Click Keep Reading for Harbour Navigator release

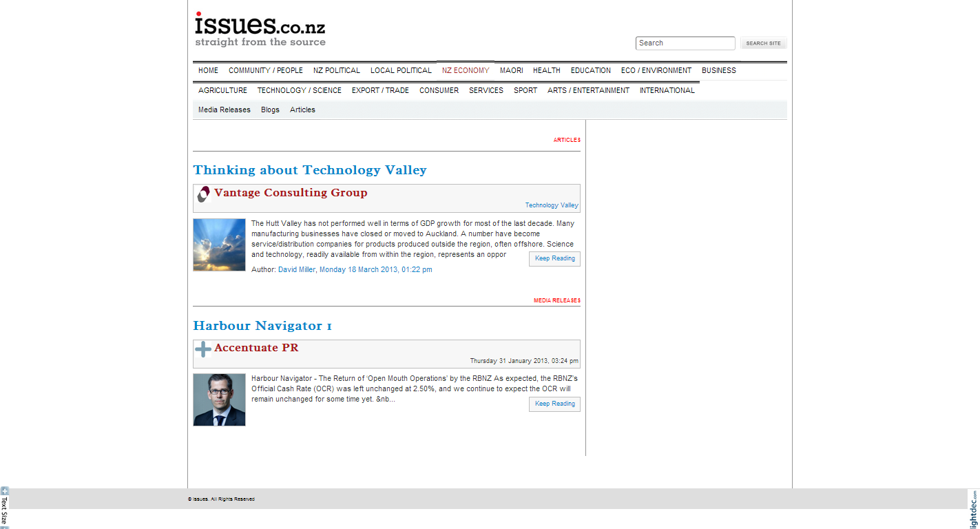point(554,404)
